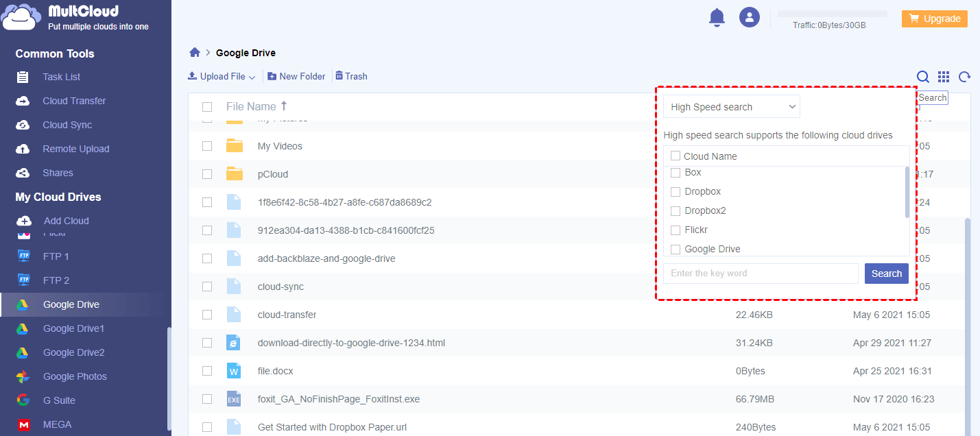Click the Google Drive1 icon

pos(23,328)
